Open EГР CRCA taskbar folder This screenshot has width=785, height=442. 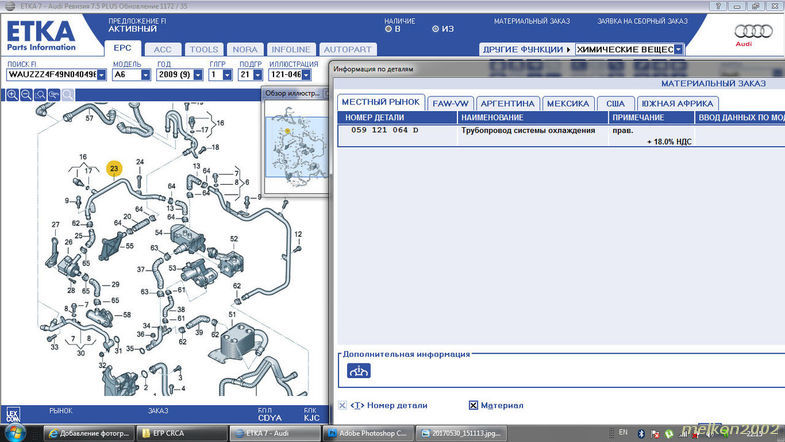(x=182, y=433)
